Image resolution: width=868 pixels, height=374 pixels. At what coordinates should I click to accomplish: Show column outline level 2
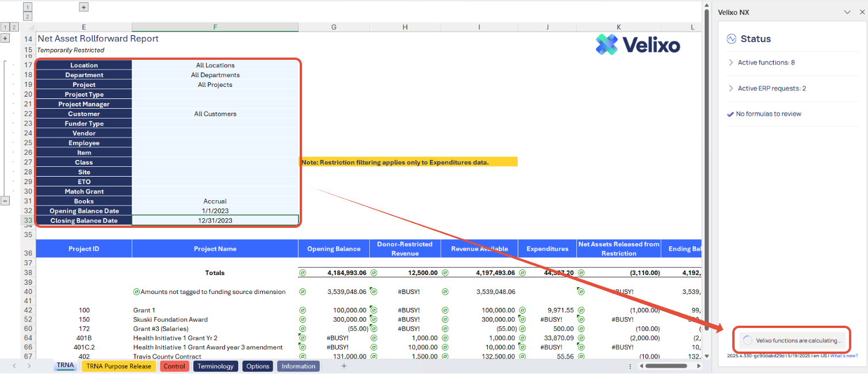pyautogui.click(x=28, y=17)
